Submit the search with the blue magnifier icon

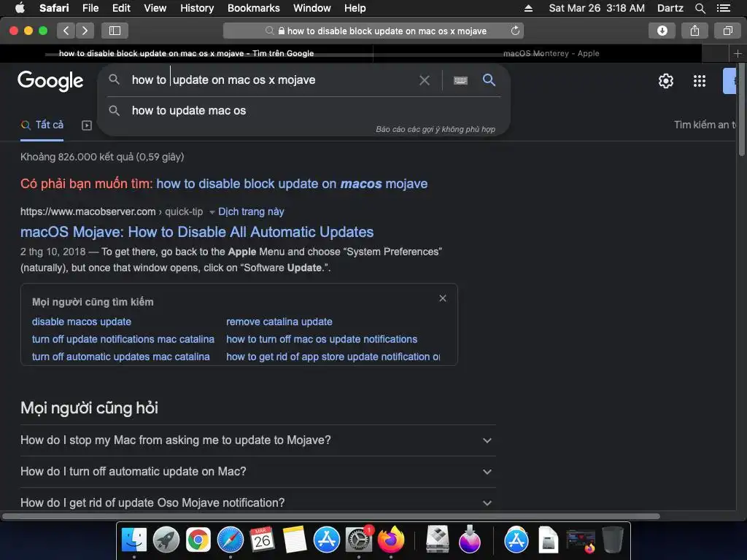click(x=489, y=80)
